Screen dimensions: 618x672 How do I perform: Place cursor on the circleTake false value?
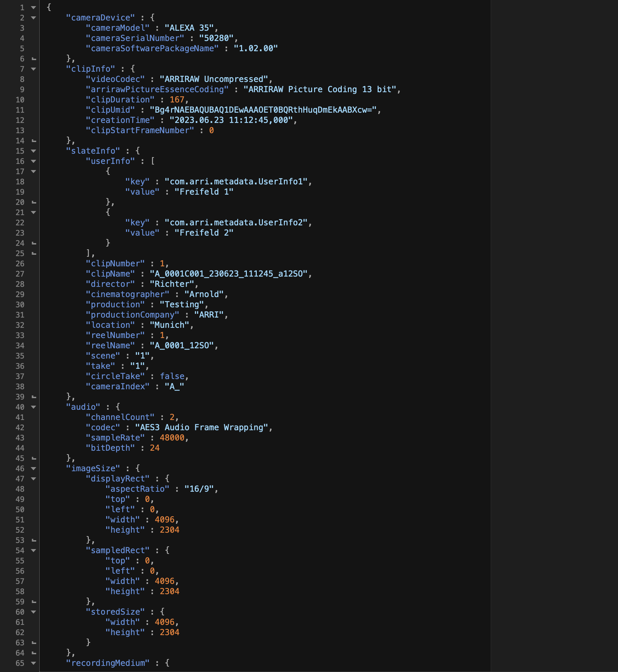point(172,376)
